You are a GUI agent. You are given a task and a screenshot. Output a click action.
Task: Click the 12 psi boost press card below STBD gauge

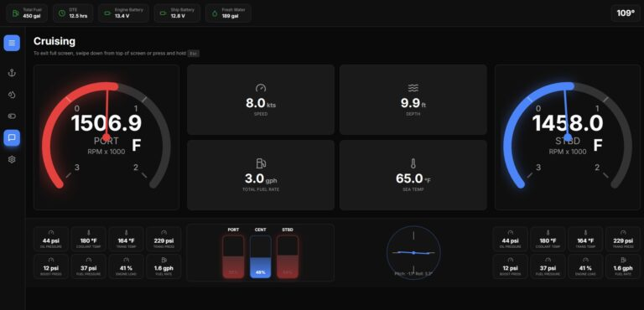click(510, 266)
